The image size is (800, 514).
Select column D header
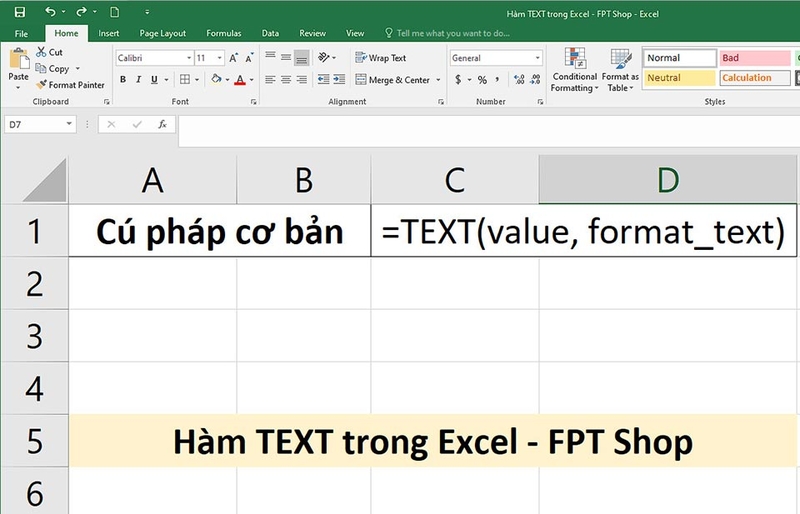(x=668, y=180)
